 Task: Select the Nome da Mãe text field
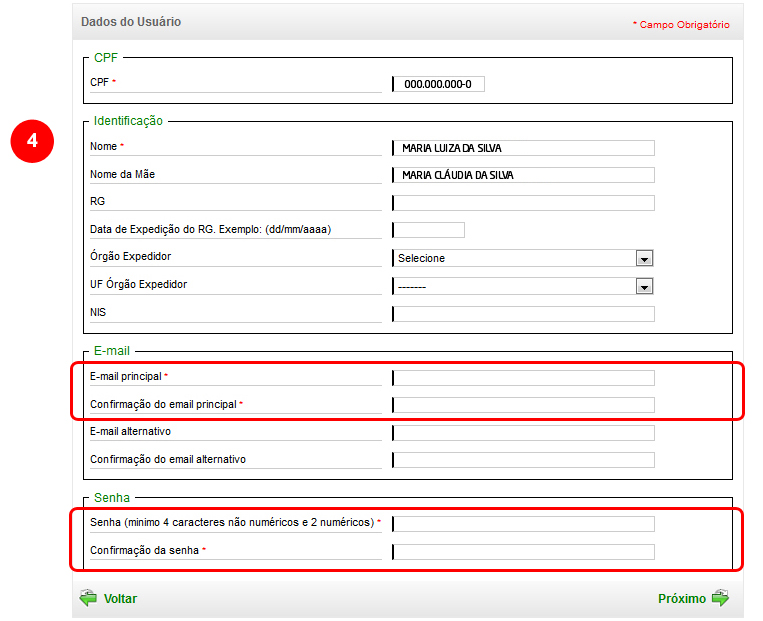pyautogui.click(x=524, y=175)
